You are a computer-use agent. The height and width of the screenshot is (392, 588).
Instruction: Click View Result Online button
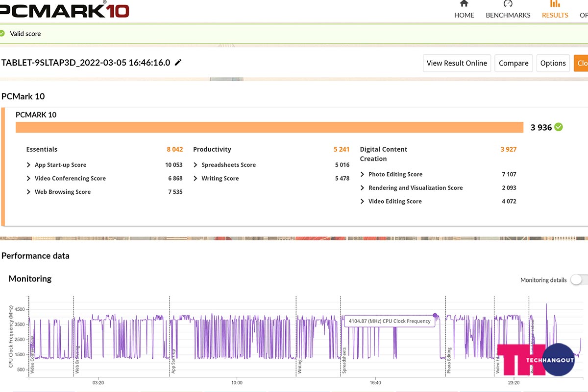[457, 63]
